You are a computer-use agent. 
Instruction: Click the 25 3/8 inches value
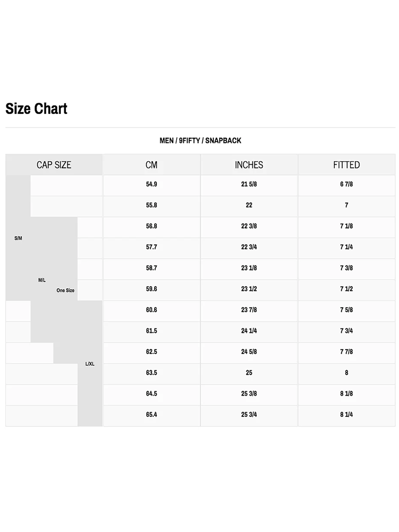(x=249, y=393)
